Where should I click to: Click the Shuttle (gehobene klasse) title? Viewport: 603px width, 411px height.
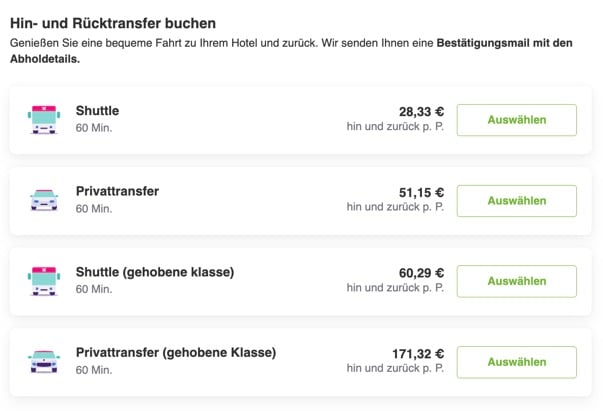point(155,272)
